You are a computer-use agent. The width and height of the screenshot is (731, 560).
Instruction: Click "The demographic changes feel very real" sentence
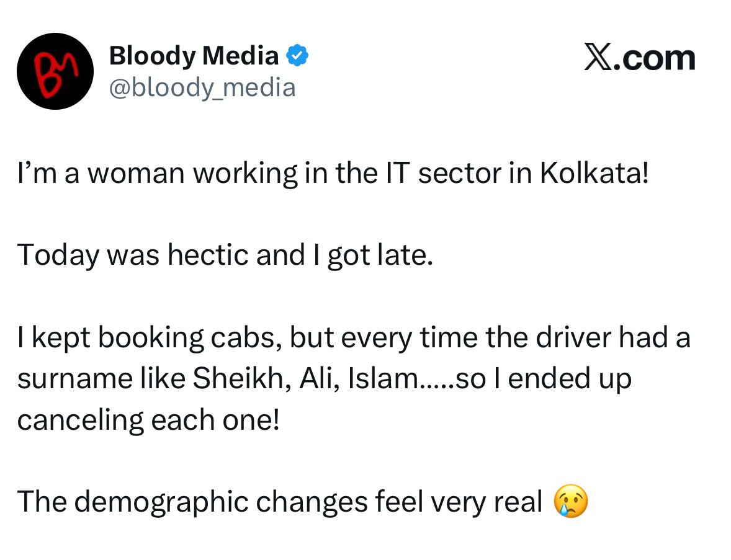click(x=280, y=502)
